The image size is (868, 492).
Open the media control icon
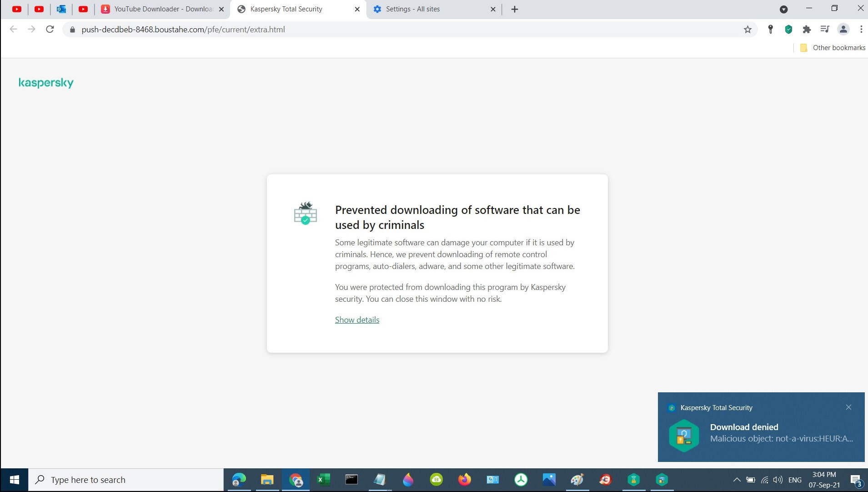tap(825, 30)
